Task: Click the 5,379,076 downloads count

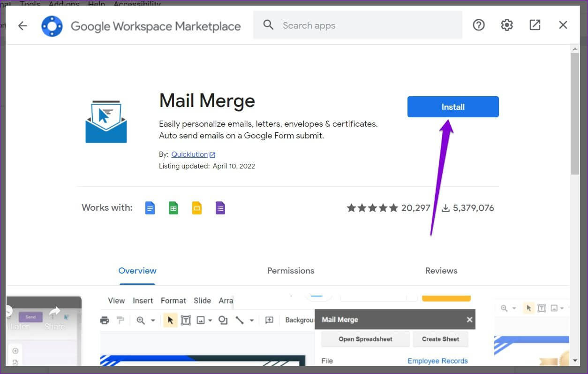Action: 474,208
